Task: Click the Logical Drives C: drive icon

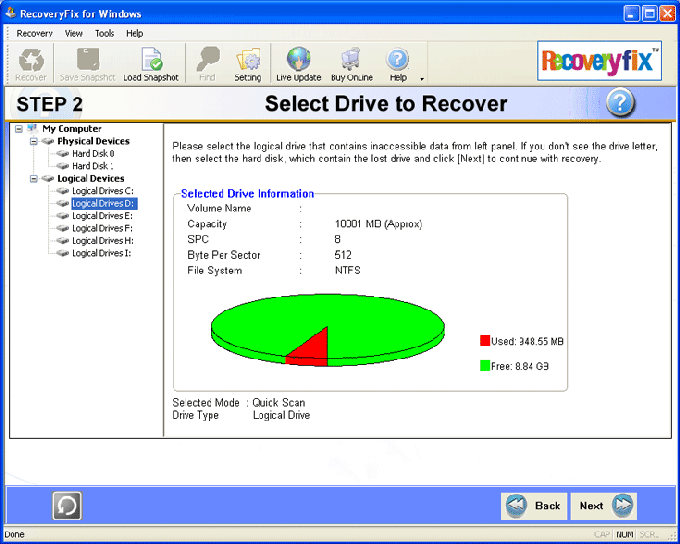Action: (x=63, y=191)
